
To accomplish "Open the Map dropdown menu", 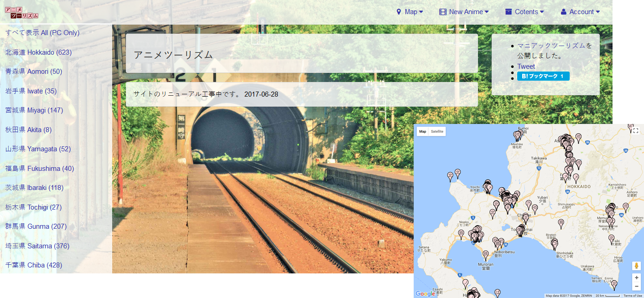I will click(x=410, y=12).
